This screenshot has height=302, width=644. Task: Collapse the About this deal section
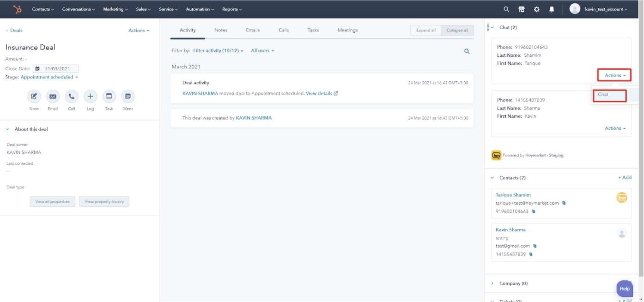(8, 129)
